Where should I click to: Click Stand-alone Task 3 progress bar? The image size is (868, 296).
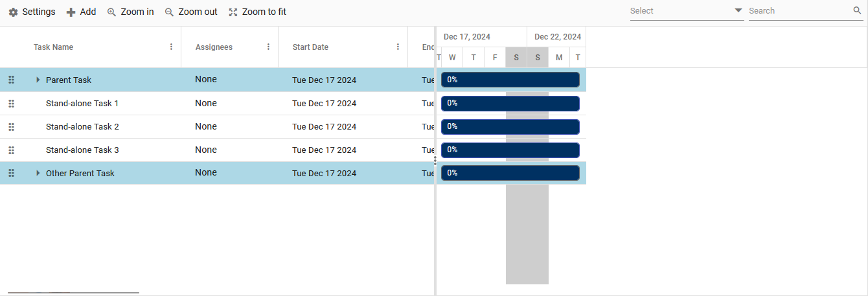coord(510,150)
